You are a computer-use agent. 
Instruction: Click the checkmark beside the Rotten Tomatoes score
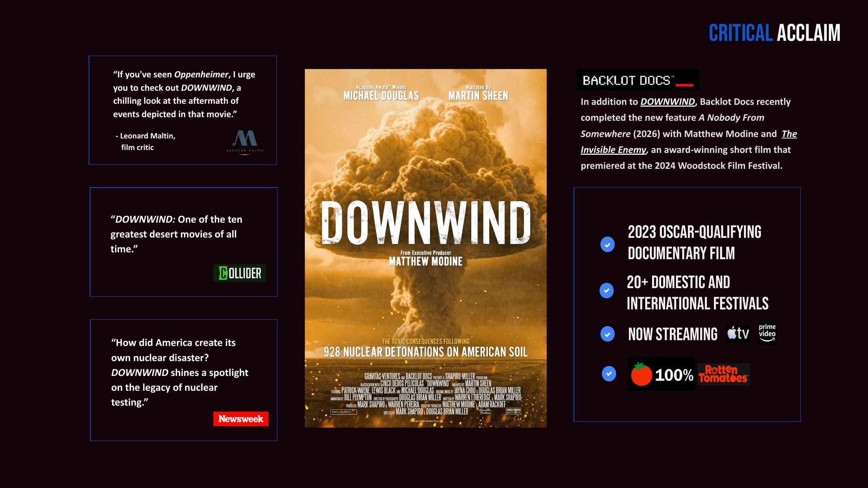click(609, 374)
